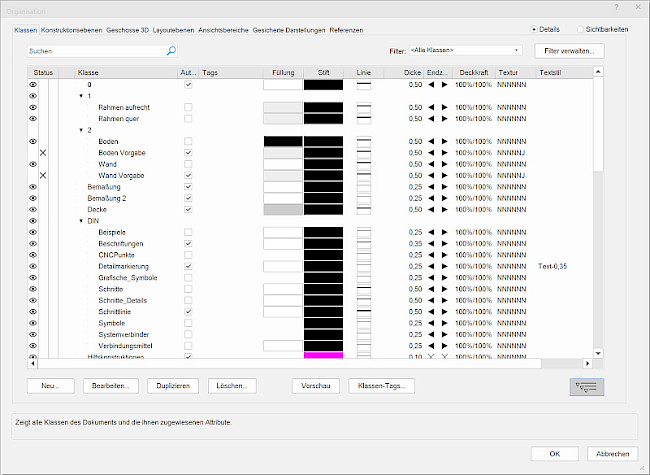The width and height of the screenshot is (650, 475).
Task: Click the X status icon for Boden Vorgabe
Action: 43,152
